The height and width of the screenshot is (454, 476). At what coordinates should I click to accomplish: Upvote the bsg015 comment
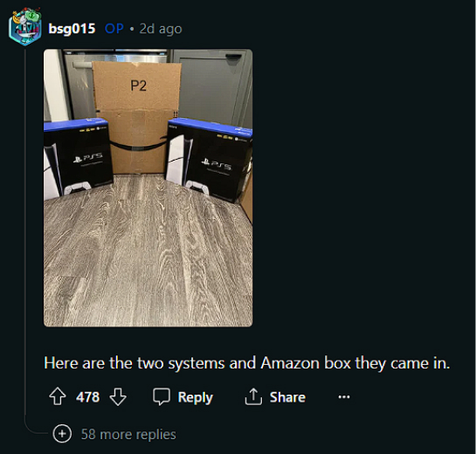[x=58, y=396]
